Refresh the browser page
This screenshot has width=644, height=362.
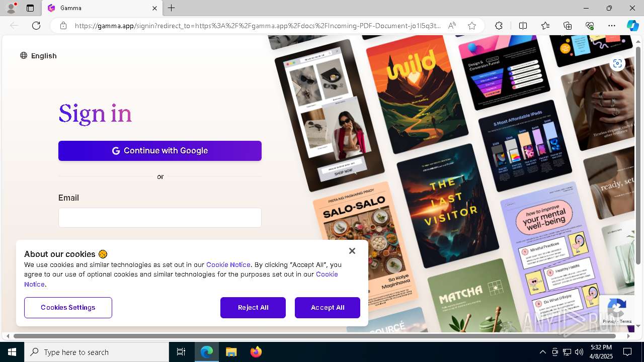point(36,26)
